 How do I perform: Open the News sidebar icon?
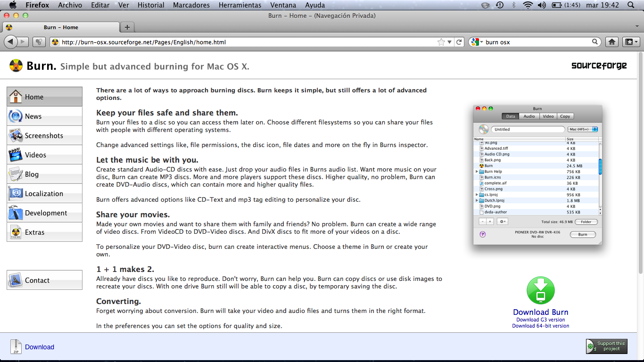16,116
